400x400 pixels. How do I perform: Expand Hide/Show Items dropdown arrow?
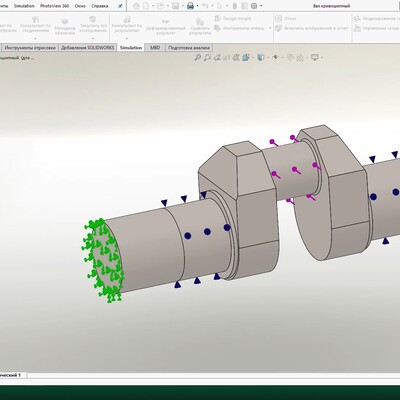point(282,58)
